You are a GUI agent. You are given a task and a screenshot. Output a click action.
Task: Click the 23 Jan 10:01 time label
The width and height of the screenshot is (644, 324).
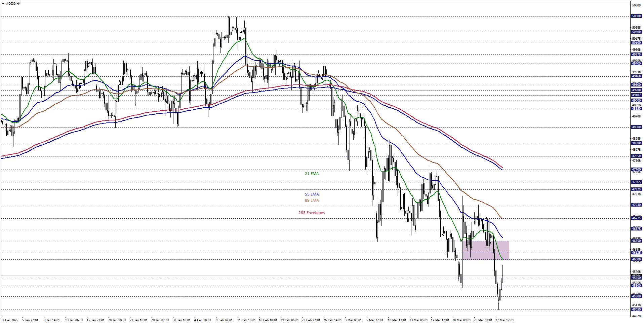pyautogui.click(x=138, y=320)
